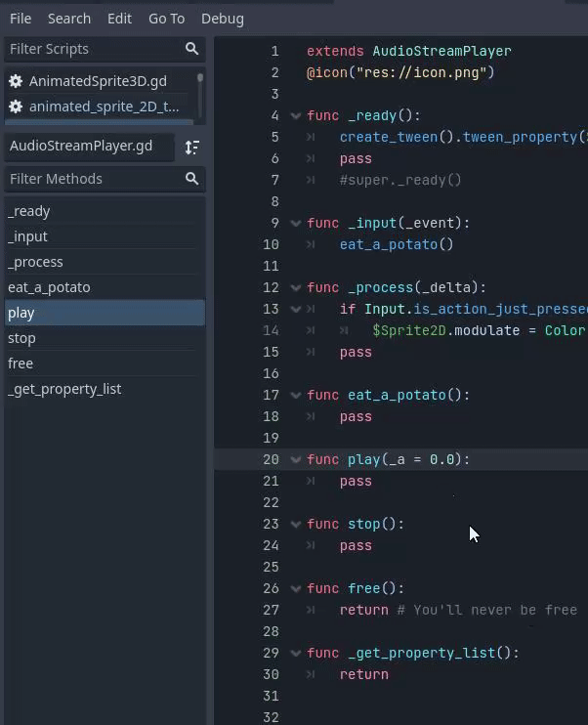588x725 pixels.
Task: Click 'func stop():' line
Action: [x=356, y=525]
